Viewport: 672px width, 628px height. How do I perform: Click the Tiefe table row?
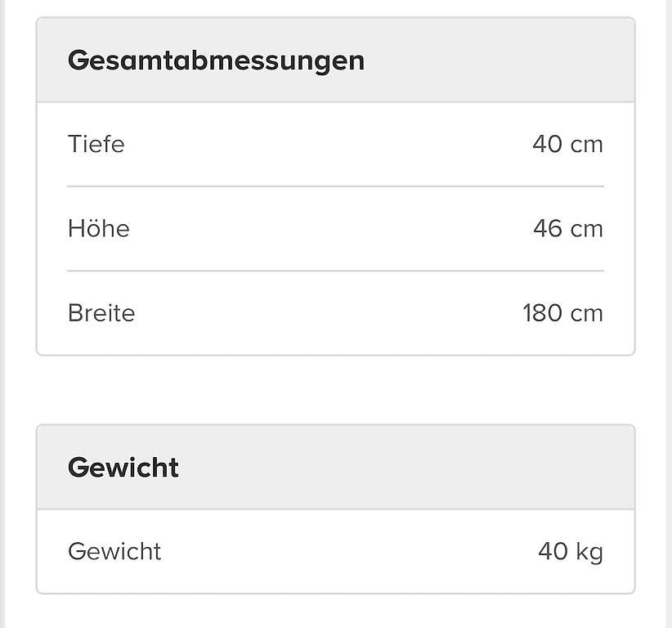[335, 145]
